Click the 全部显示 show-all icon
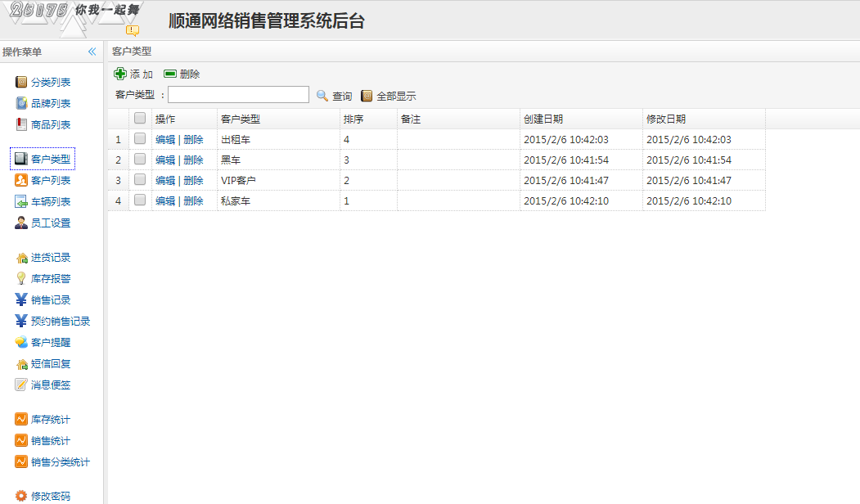Viewport: 860px width, 504px height. point(367,96)
